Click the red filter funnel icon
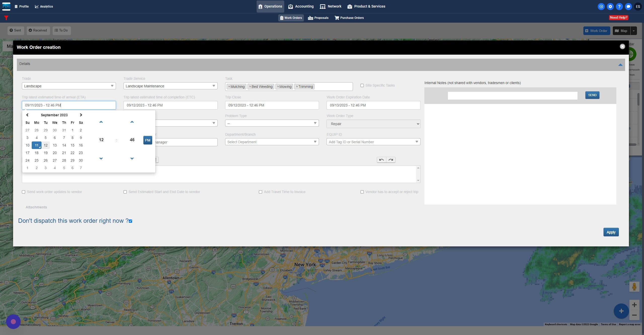 click(x=6, y=18)
